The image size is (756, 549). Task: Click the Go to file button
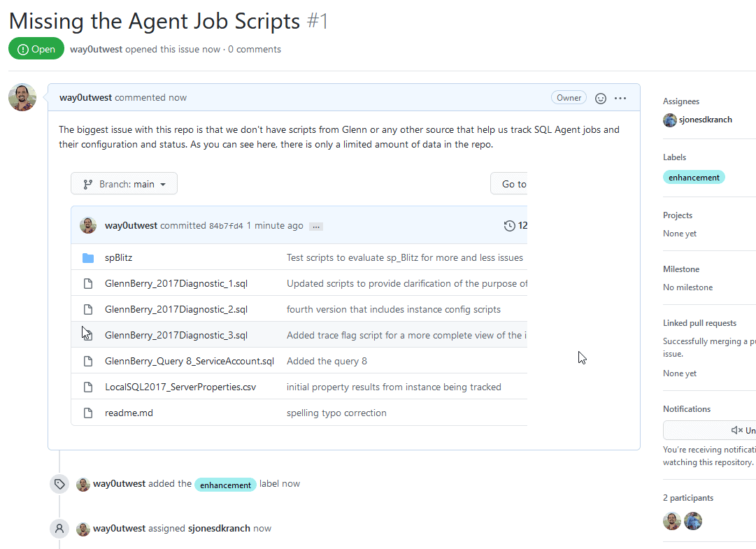[x=509, y=184]
